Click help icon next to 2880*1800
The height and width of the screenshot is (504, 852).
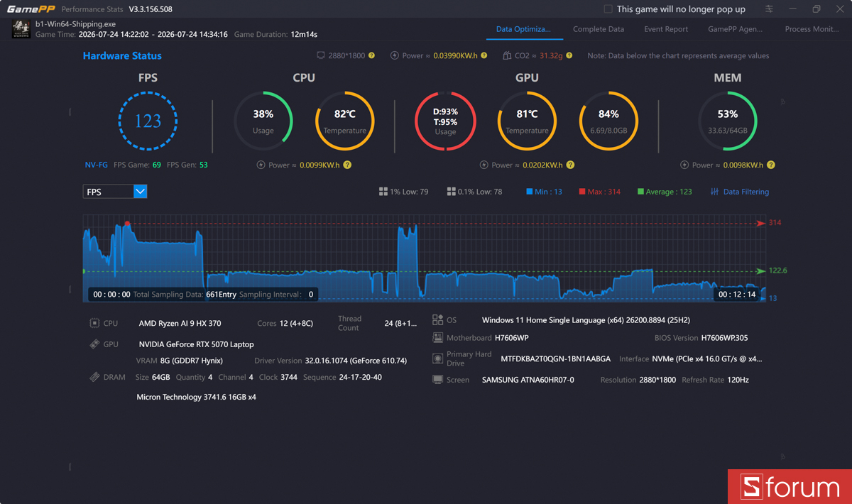pyautogui.click(x=371, y=55)
